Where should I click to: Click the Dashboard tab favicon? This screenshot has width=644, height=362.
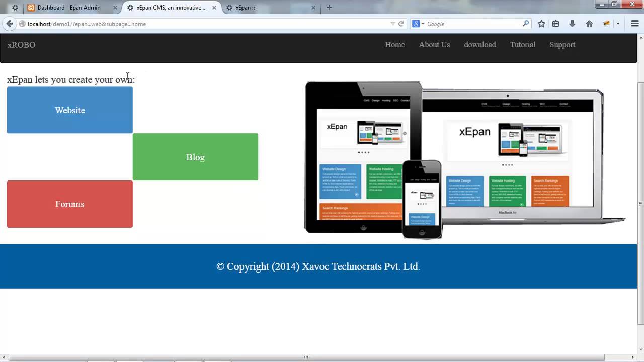(x=31, y=8)
